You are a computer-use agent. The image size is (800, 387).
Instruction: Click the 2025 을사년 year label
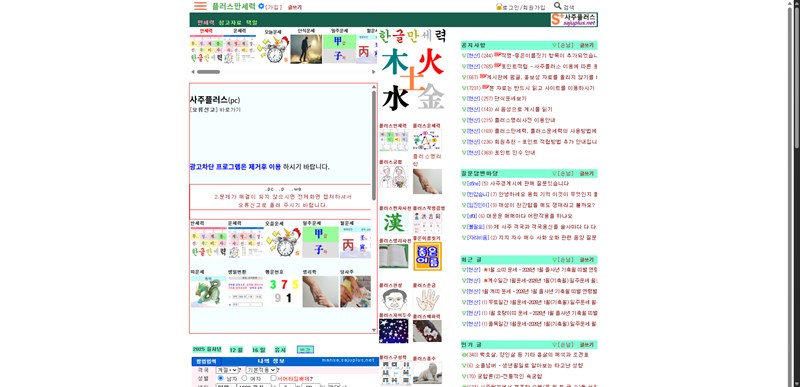click(x=207, y=349)
